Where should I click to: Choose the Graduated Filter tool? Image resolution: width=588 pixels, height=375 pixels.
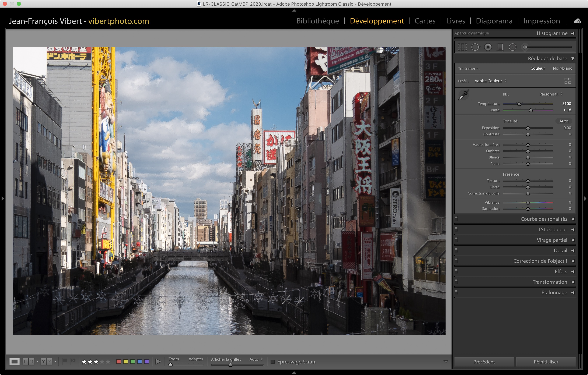[500, 47]
